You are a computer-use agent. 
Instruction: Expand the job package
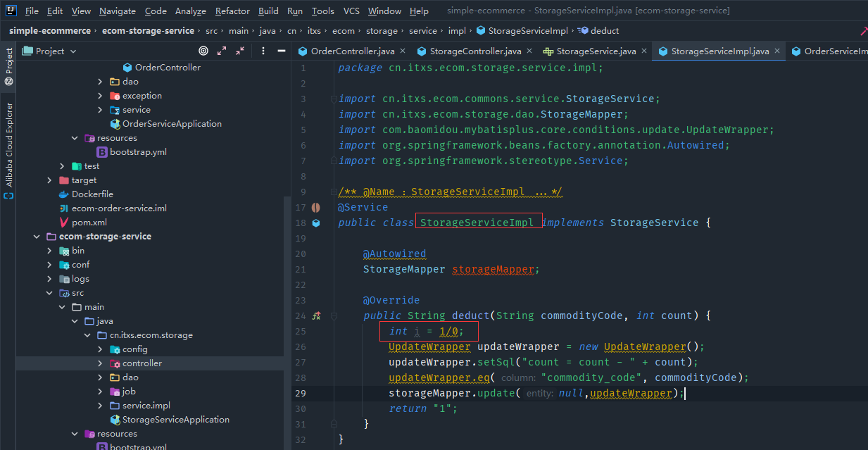pyautogui.click(x=101, y=391)
